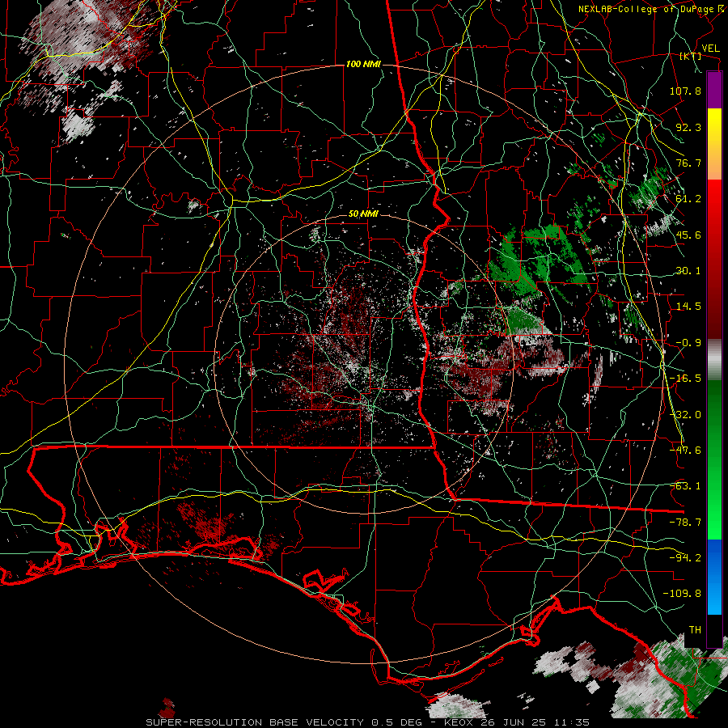Click the 100 NMI range ring label
728x728 pixels.
coord(363,64)
